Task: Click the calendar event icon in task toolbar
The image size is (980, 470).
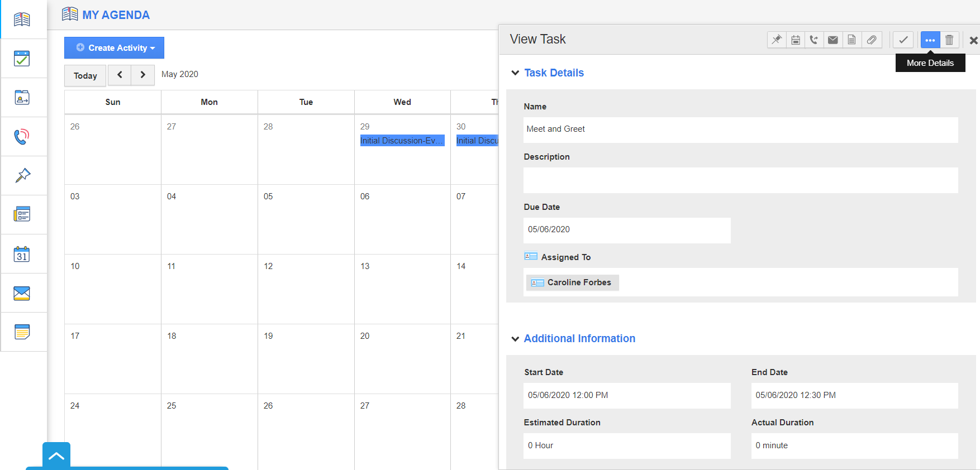Action: click(x=796, y=40)
